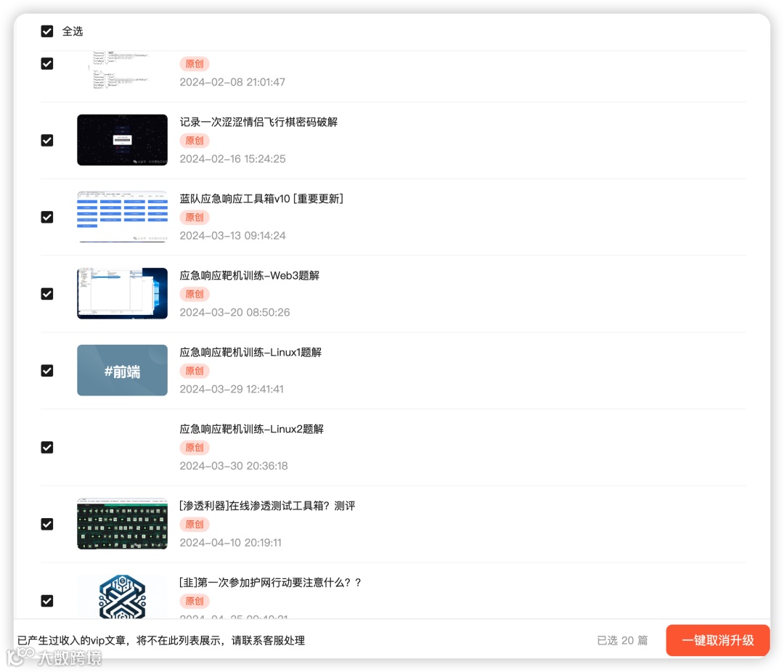Image resolution: width=784 pixels, height=672 pixels.
Task: Click the date 2024-03-20 08:50:26
Action: pos(235,313)
